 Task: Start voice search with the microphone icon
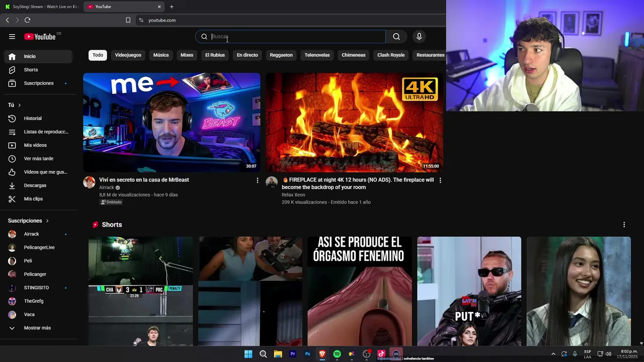[419, 36]
